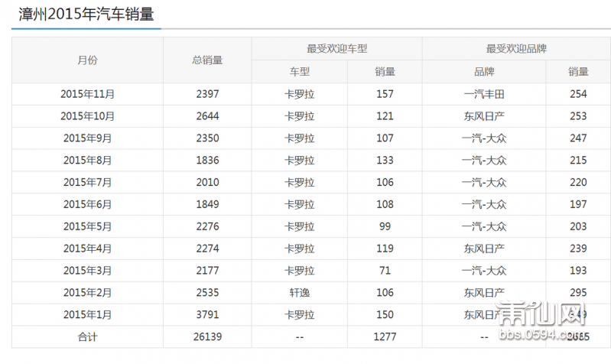Select the 月份 column header
Screen dimensions: 611x364
coord(87,60)
